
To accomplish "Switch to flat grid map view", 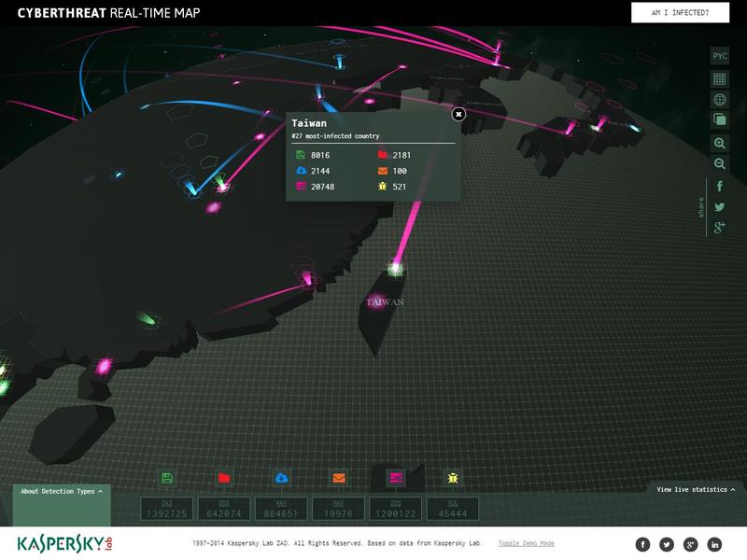I will click(x=720, y=78).
